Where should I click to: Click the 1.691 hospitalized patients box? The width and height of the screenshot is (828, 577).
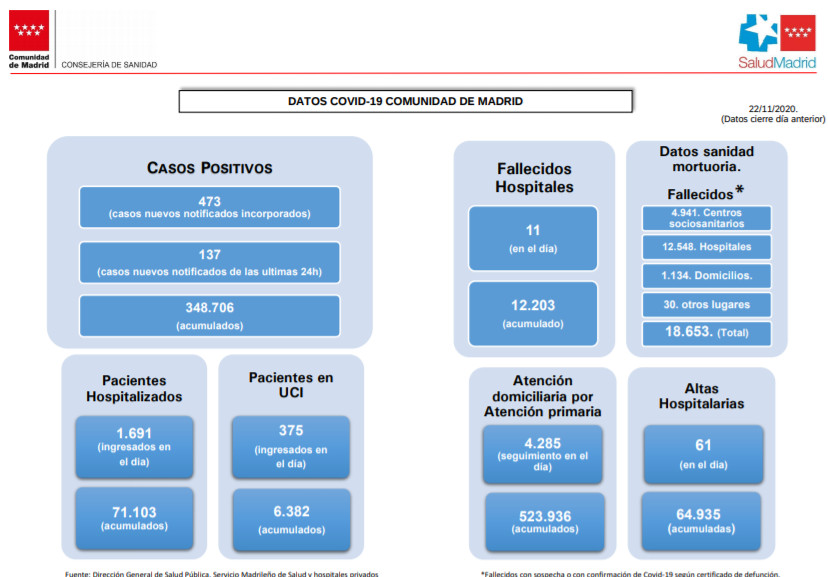134,447
